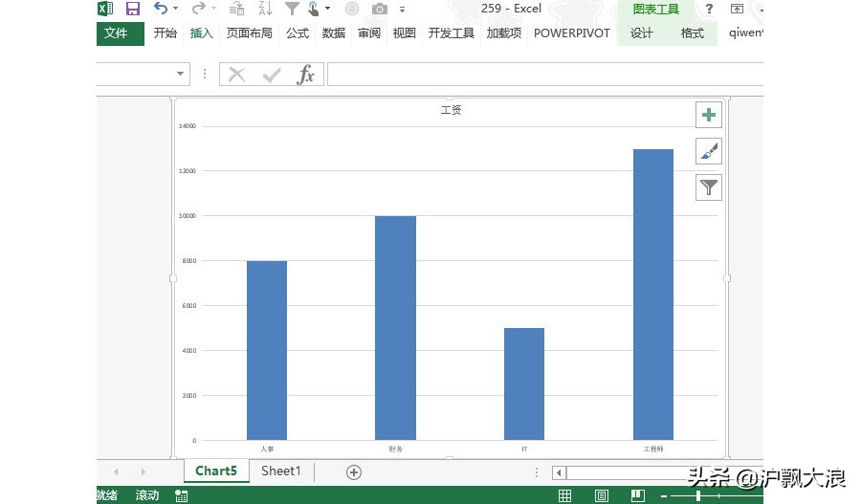
Task: Click the macro record icon in status bar
Action: pyautogui.click(x=181, y=495)
